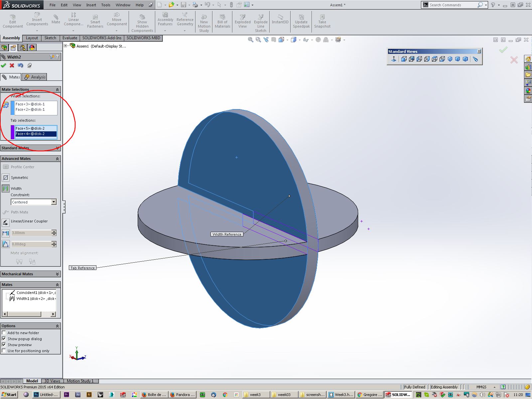The width and height of the screenshot is (532, 399).
Task: Open the week3 folder taskbar item
Action: coord(256,395)
